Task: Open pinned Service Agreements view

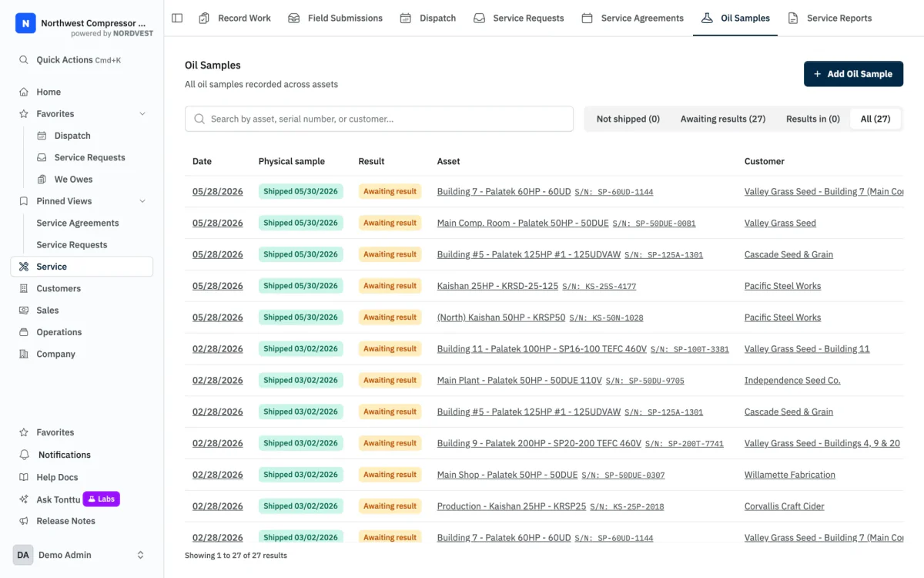Action: (78, 223)
